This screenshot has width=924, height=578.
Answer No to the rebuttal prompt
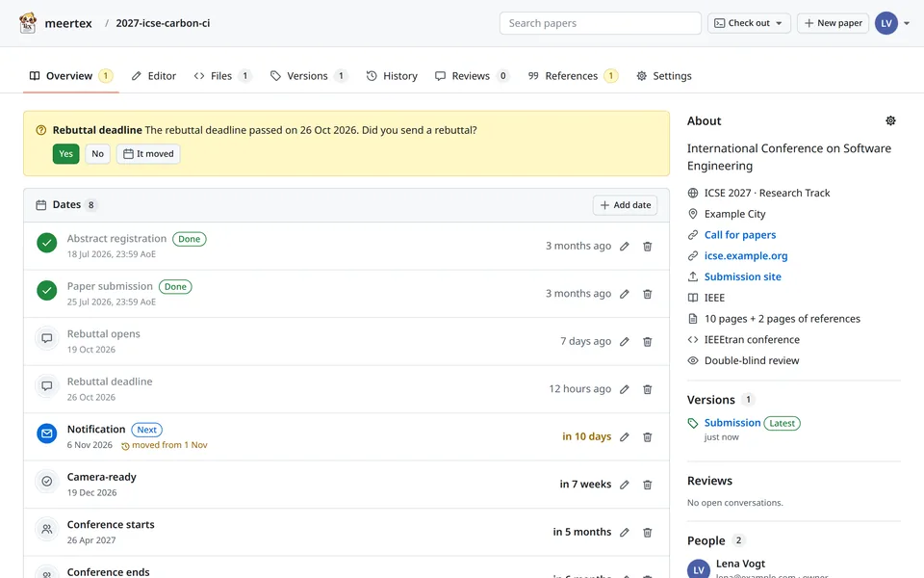pyautogui.click(x=98, y=154)
